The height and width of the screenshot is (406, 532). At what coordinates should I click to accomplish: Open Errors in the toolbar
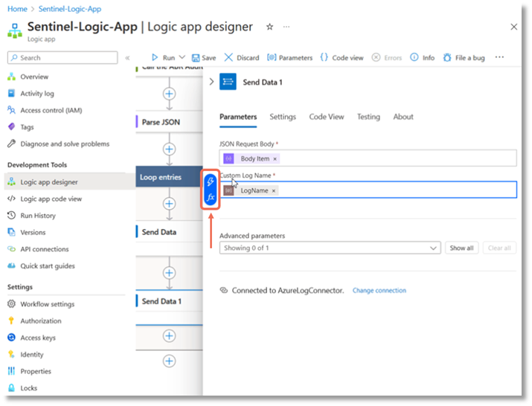pyautogui.click(x=387, y=58)
